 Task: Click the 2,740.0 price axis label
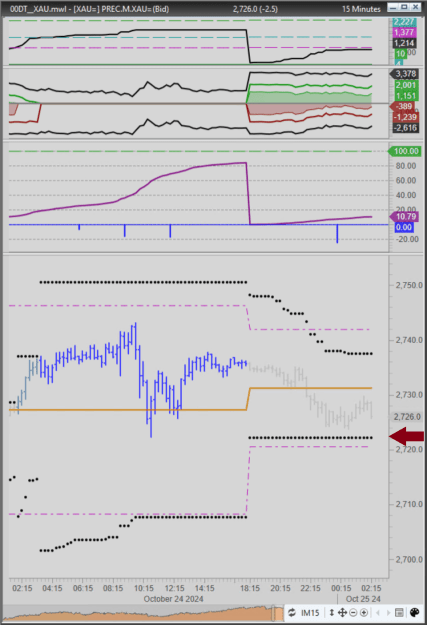pos(409,340)
